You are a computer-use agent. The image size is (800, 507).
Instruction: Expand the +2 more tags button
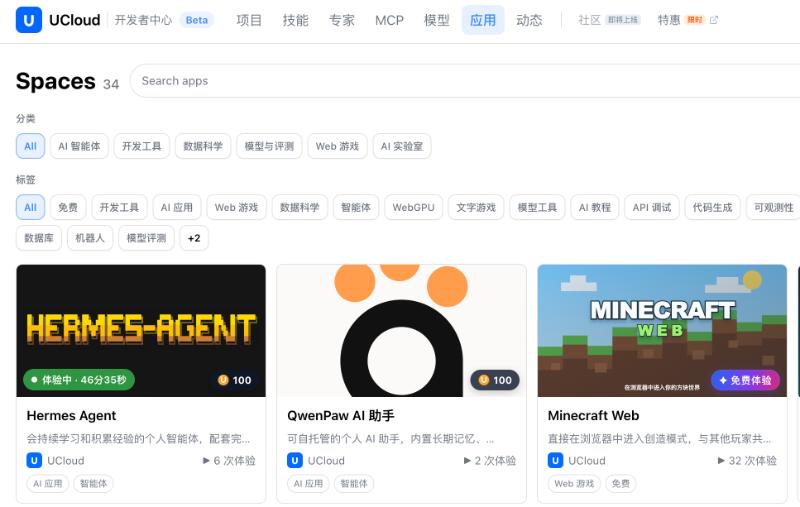pyautogui.click(x=194, y=238)
